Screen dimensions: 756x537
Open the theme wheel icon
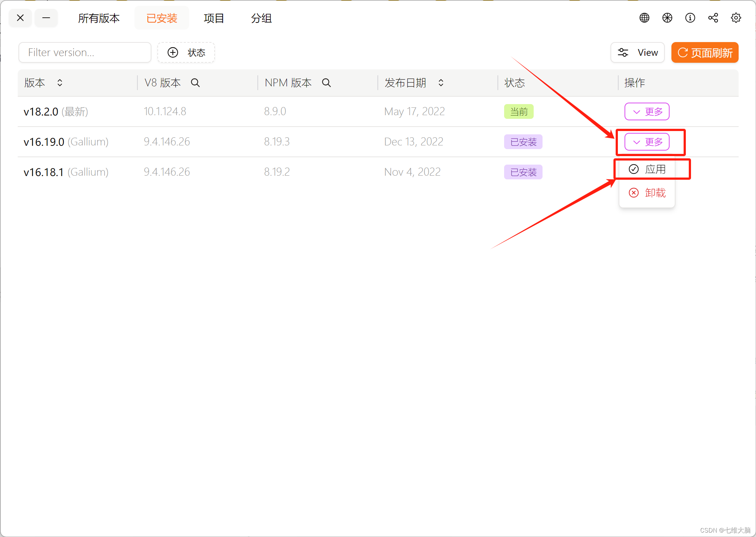click(x=667, y=18)
